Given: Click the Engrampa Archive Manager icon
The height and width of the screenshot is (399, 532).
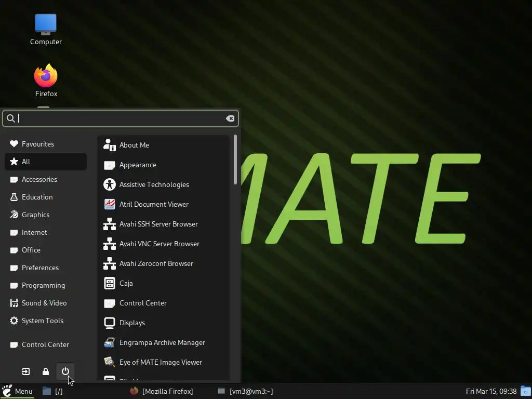Looking at the screenshot, I should (x=109, y=342).
